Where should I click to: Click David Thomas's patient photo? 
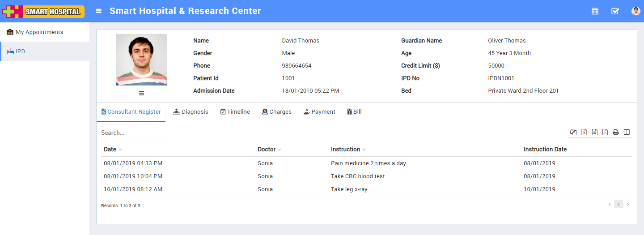tap(141, 60)
